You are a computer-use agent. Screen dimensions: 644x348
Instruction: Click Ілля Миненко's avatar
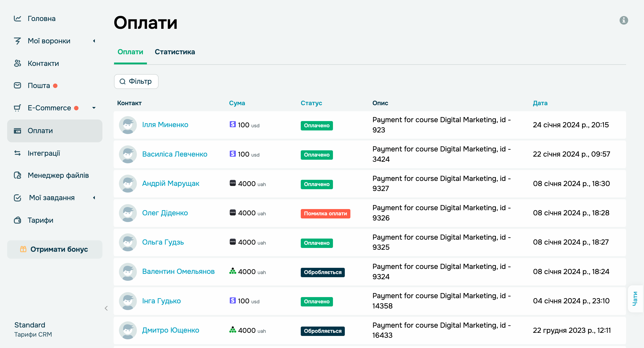128,125
